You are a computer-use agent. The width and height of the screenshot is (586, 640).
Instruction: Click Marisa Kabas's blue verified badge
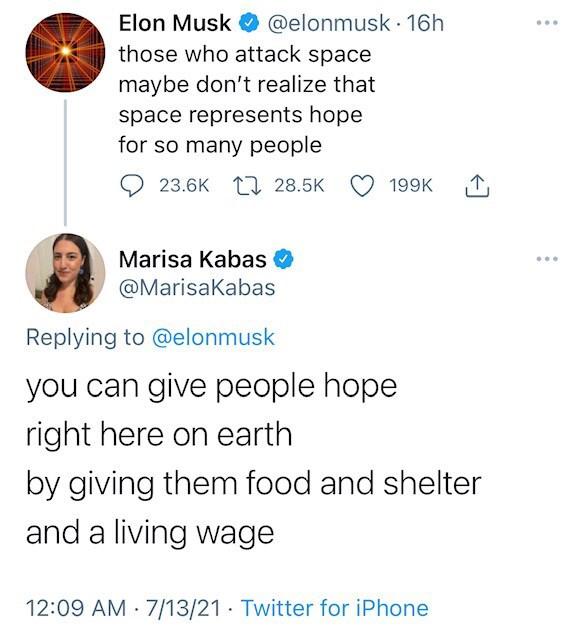[283, 259]
